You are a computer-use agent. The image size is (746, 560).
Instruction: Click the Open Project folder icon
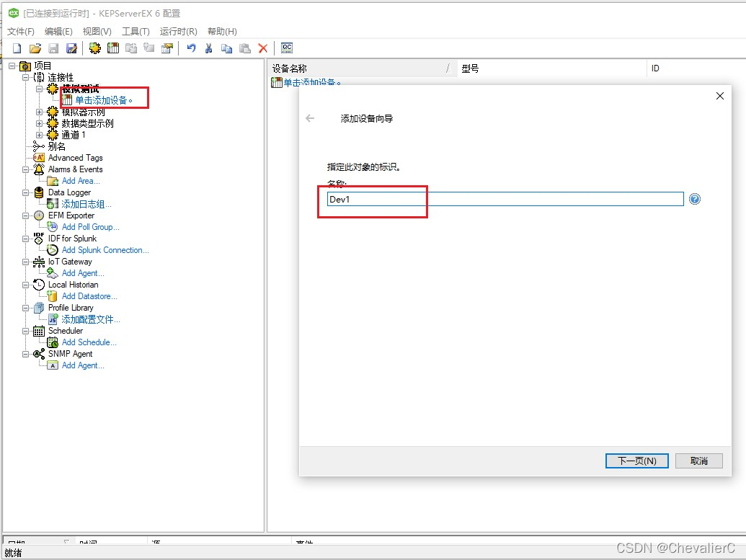pyautogui.click(x=35, y=48)
